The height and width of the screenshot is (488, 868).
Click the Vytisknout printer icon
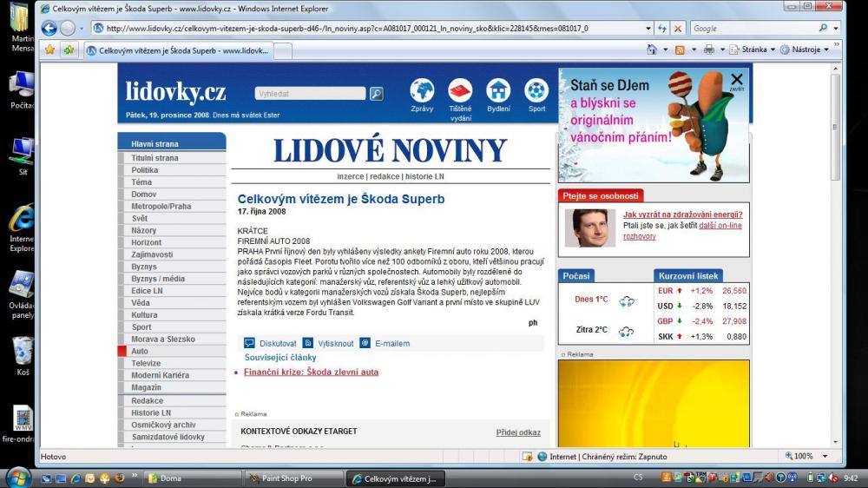(x=308, y=343)
